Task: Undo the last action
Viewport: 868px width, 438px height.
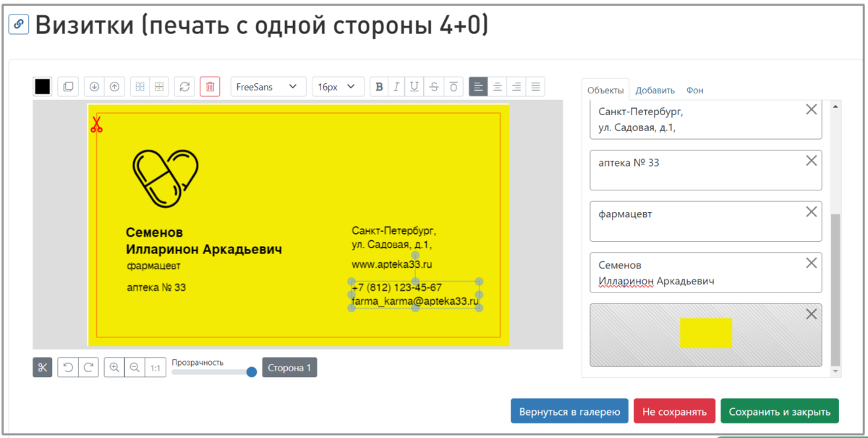Action: pos(68,368)
